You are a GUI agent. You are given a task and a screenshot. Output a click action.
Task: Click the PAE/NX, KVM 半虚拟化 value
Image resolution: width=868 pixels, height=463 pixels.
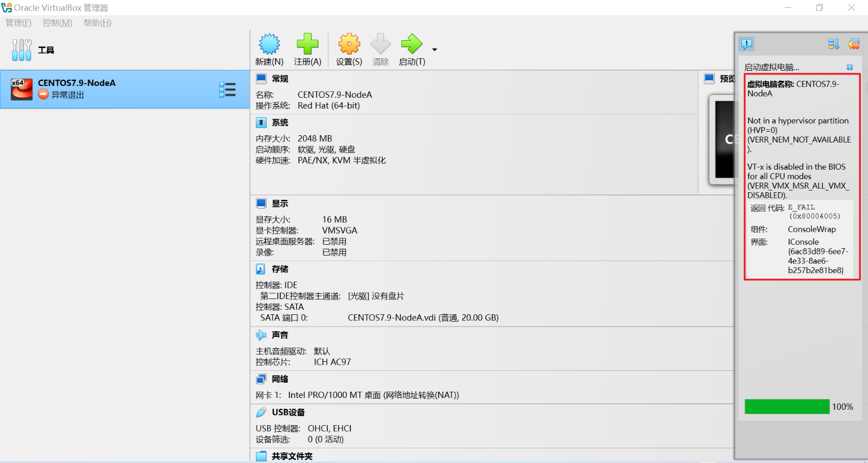click(342, 161)
